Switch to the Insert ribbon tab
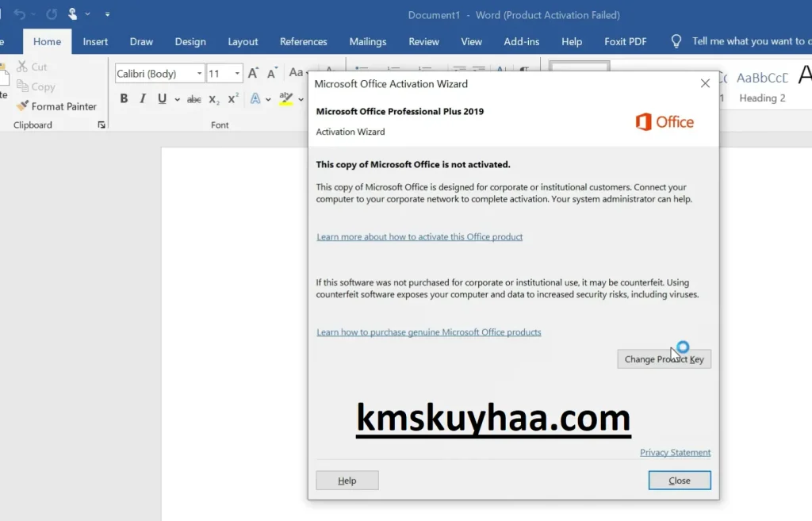 [x=95, y=41]
